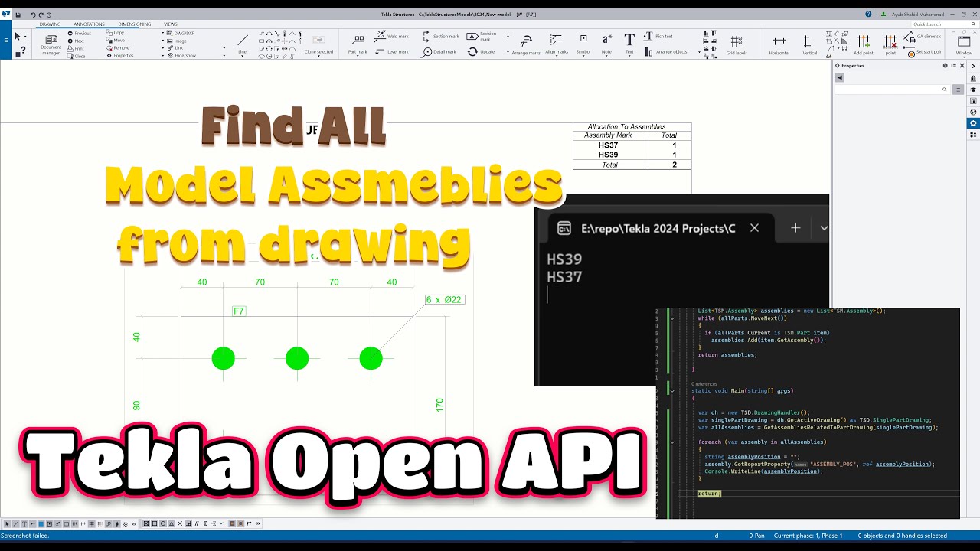Click the 6 x Ø22 bolt mark label
The height and width of the screenshot is (551, 980).
(x=445, y=300)
